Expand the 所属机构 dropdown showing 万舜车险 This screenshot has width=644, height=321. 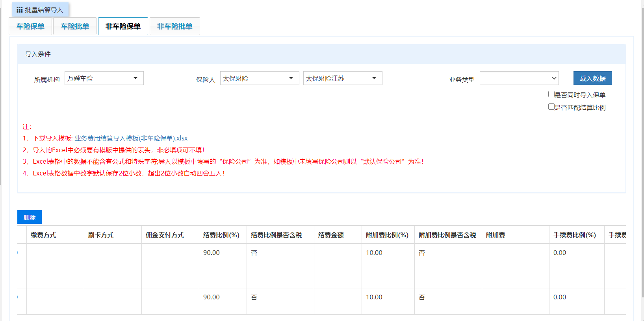pos(104,78)
